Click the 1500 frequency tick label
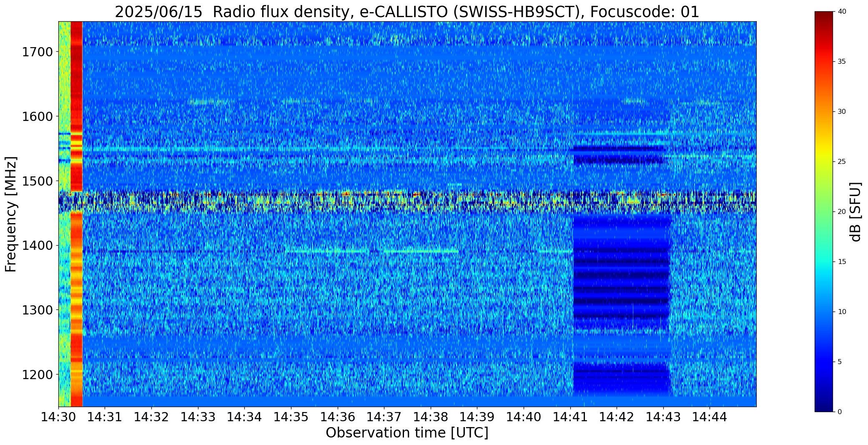Screen dimensions: 868x445 (37, 181)
